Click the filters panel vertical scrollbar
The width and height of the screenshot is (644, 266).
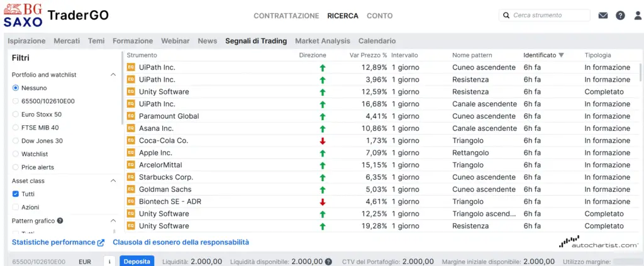point(121,88)
